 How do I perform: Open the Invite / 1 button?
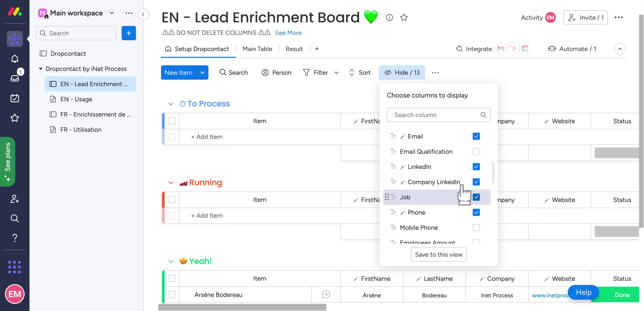[x=585, y=18]
